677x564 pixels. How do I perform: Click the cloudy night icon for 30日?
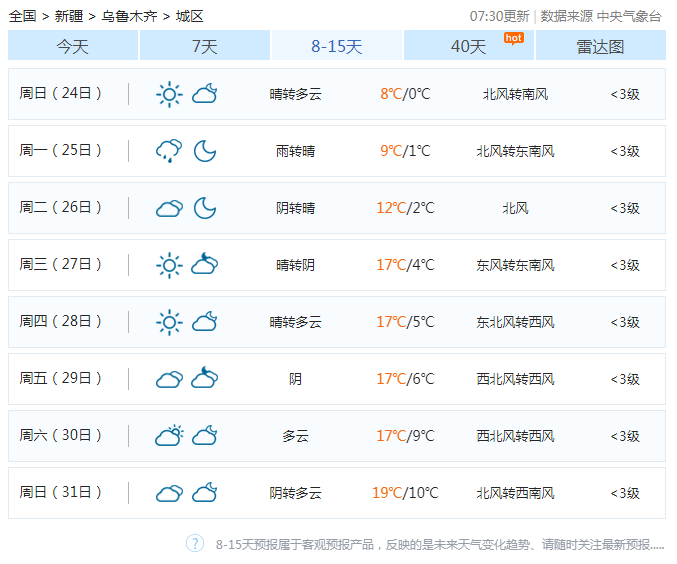tap(205, 436)
